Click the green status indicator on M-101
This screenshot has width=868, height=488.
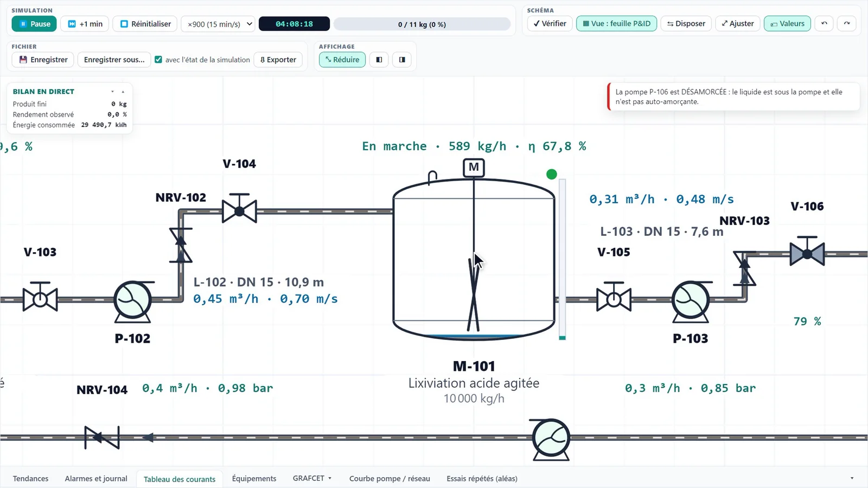click(552, 174)
